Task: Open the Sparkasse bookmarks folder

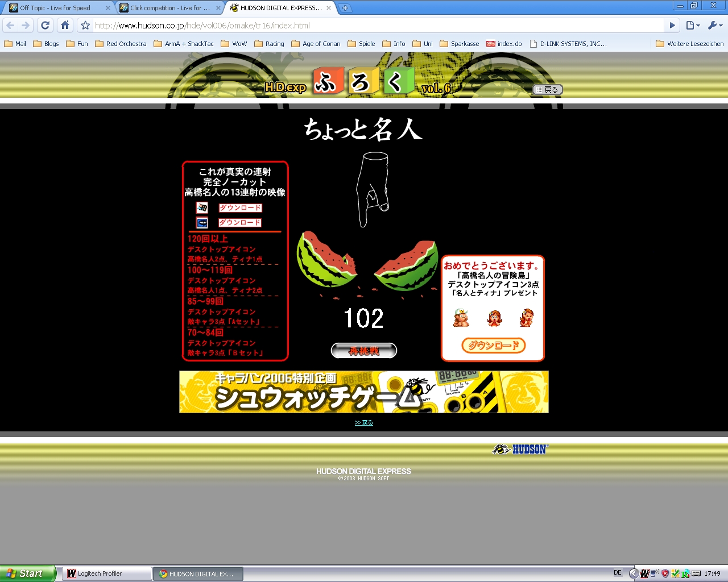Action: (459, 44)
